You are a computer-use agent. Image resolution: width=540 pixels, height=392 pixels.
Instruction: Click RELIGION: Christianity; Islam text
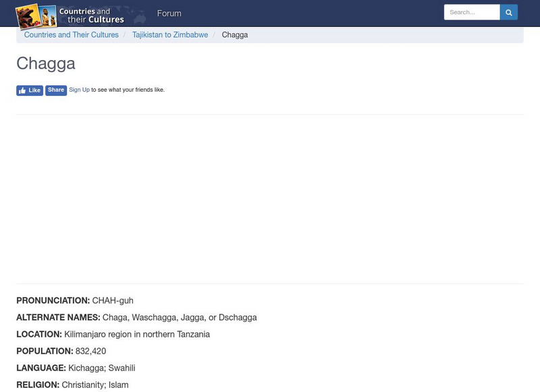tap(72, 385)
